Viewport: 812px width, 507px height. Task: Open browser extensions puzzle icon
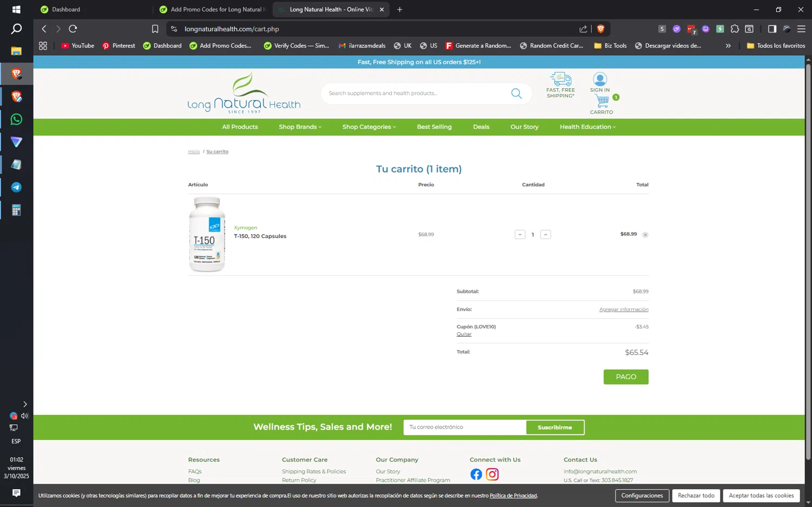click(735, 29)
